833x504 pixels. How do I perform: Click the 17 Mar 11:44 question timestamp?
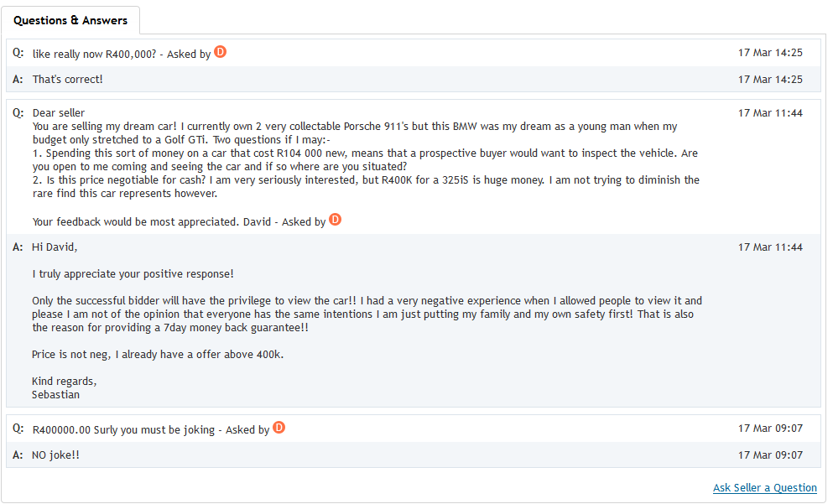[x=770, y=112]
